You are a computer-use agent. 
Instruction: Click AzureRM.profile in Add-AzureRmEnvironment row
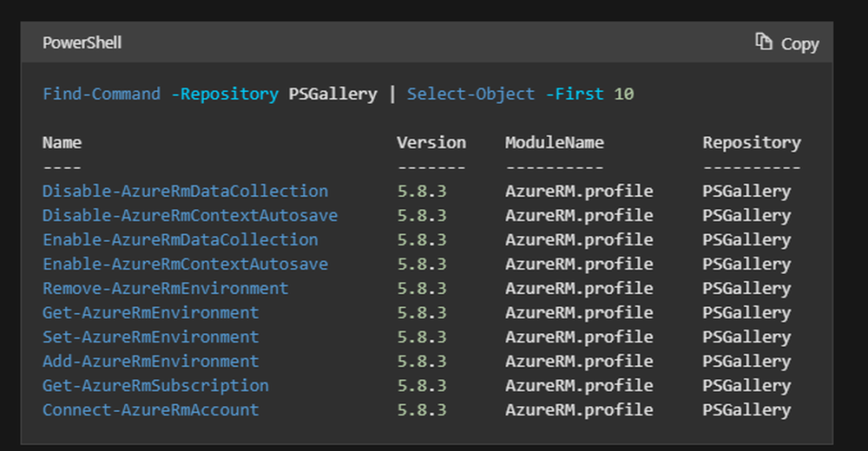pyautogui.click(x=579, y=362)
